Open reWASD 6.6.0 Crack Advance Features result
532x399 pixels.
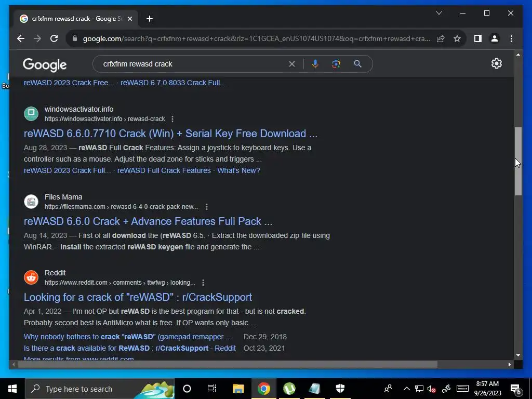(148, 221)
